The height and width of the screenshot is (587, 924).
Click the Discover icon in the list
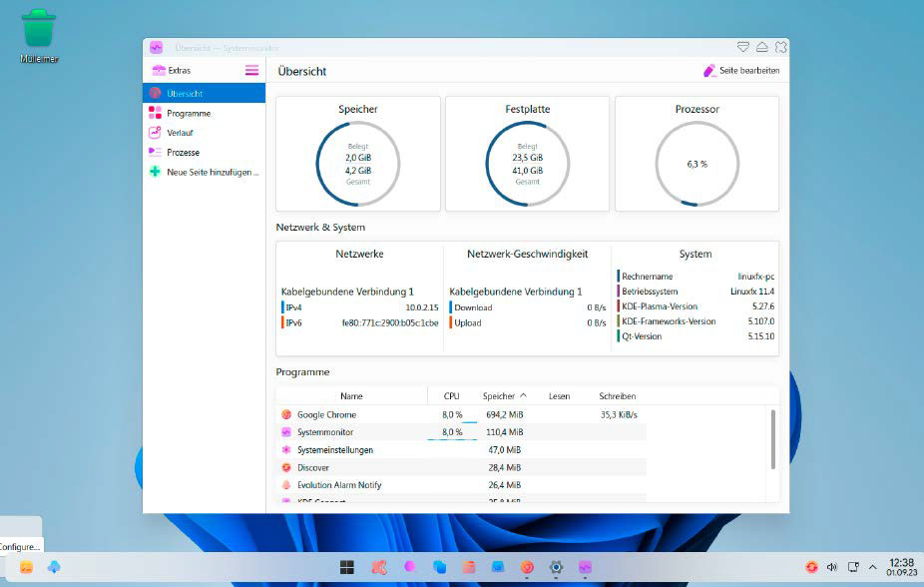[x=286, y=467]
